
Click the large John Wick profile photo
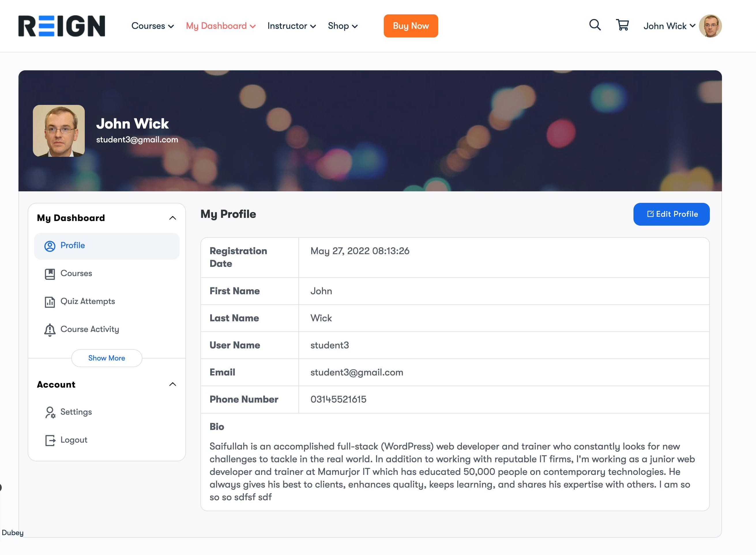pos(59,131)
